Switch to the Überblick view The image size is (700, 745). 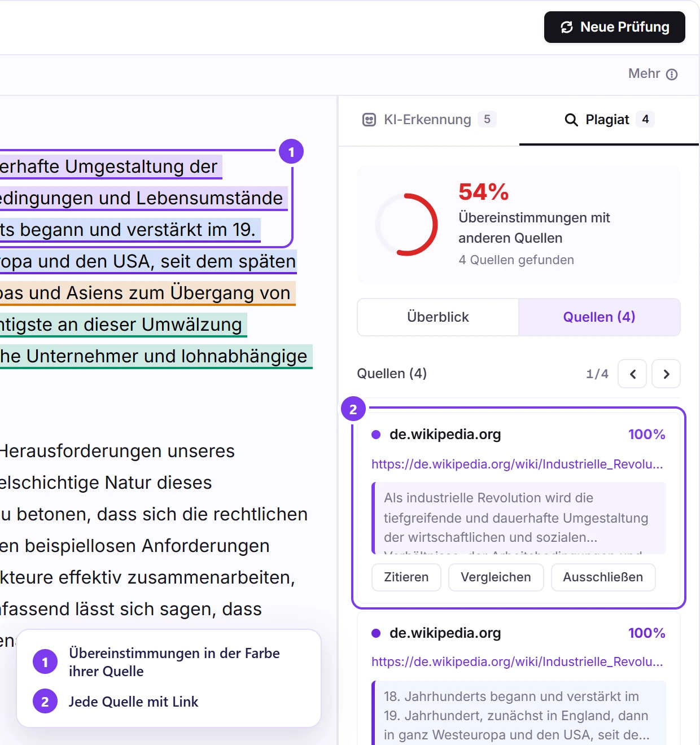(x=438, y=317)
